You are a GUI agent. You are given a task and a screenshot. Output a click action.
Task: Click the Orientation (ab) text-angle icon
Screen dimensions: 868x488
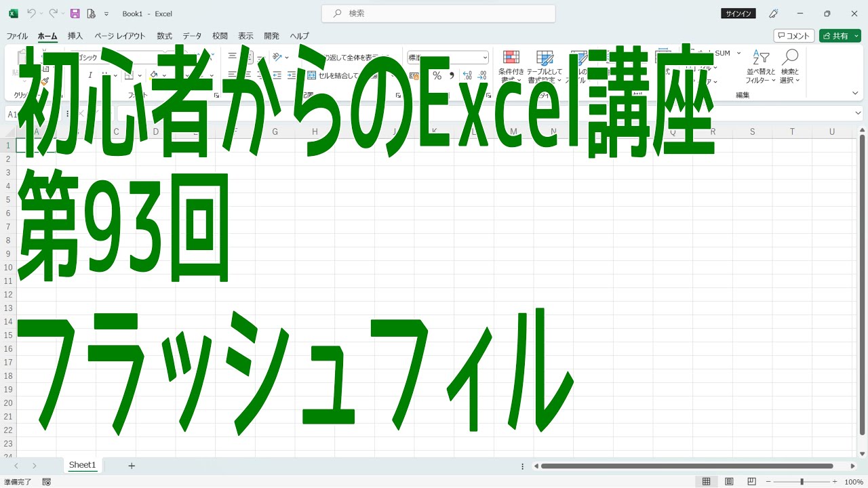click(x=277, y=57)
